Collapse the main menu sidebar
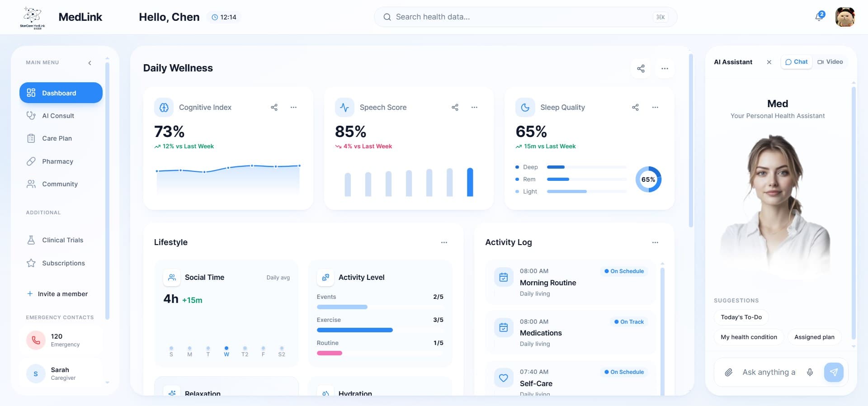 click(x=90, y=63)
